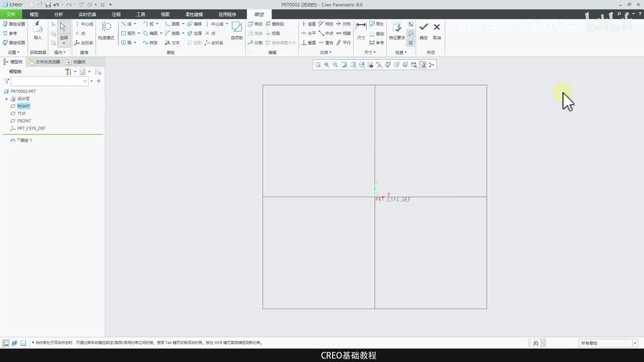Click the 草绘视图 button
The height and width of the screenshot is (362, 644).
coord(14,43)
